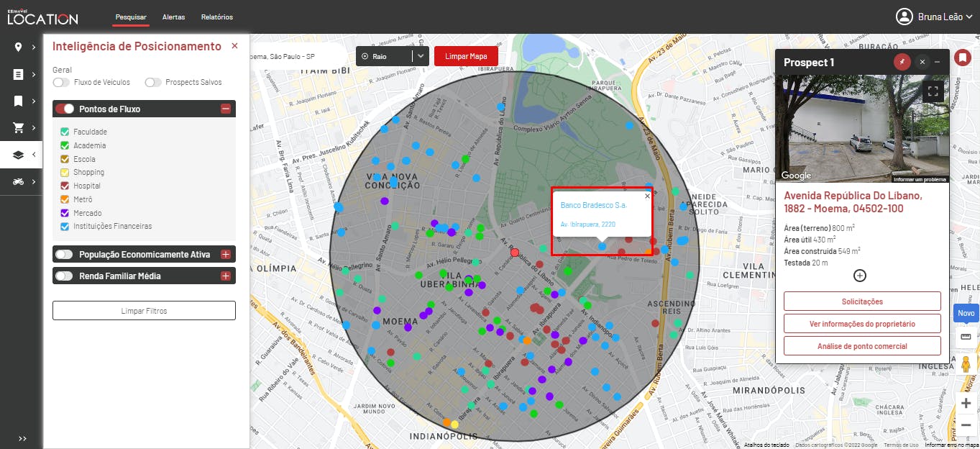
Task: Collapse the Pontos de Fluxo section
Action: (226, 109)
